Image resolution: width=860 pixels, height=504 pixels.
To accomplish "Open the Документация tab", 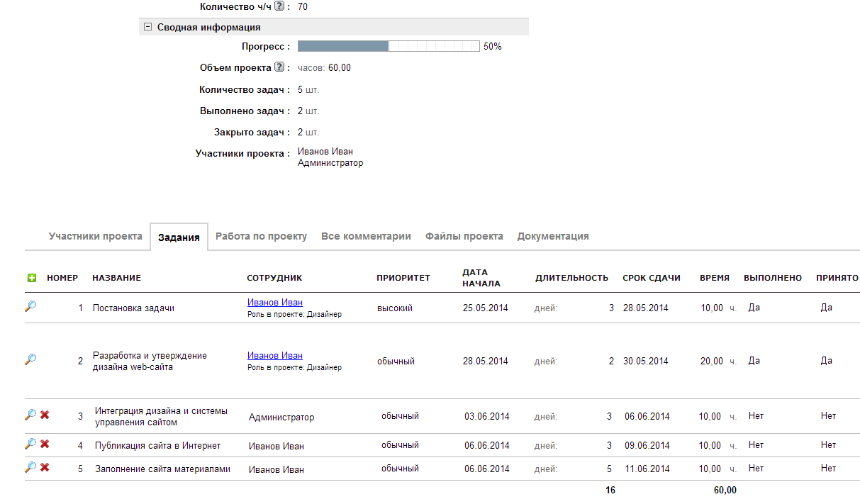I will click(x=553, y=236).
